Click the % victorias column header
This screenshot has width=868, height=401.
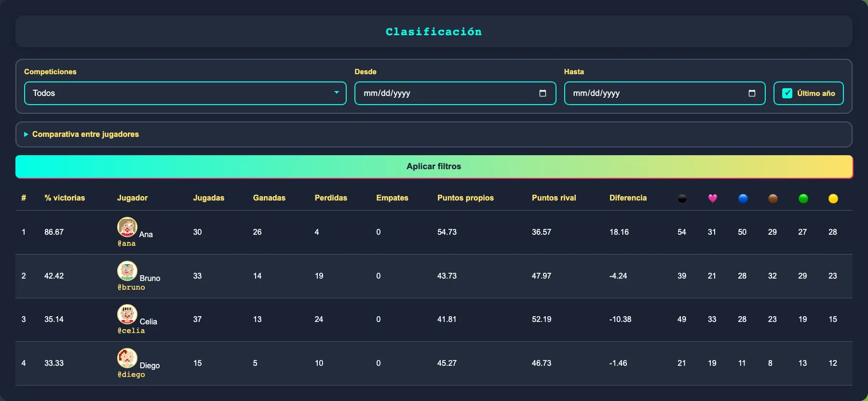coord(65,198)
